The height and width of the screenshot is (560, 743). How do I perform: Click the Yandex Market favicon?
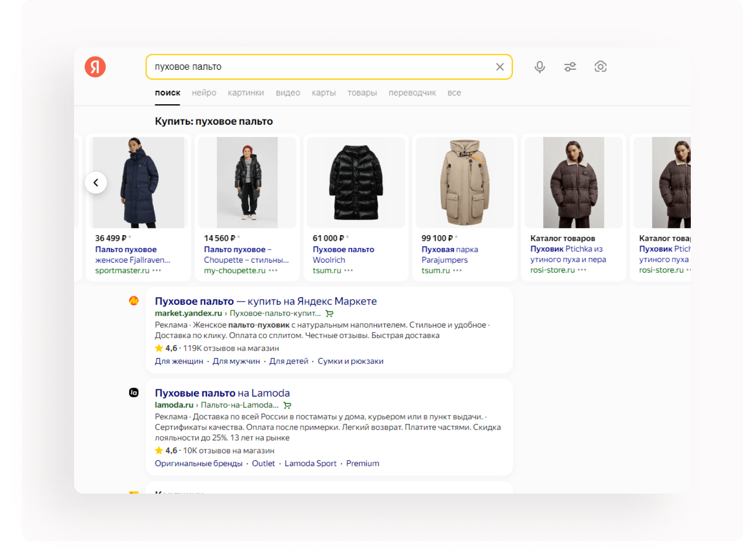tap(134, 301)
